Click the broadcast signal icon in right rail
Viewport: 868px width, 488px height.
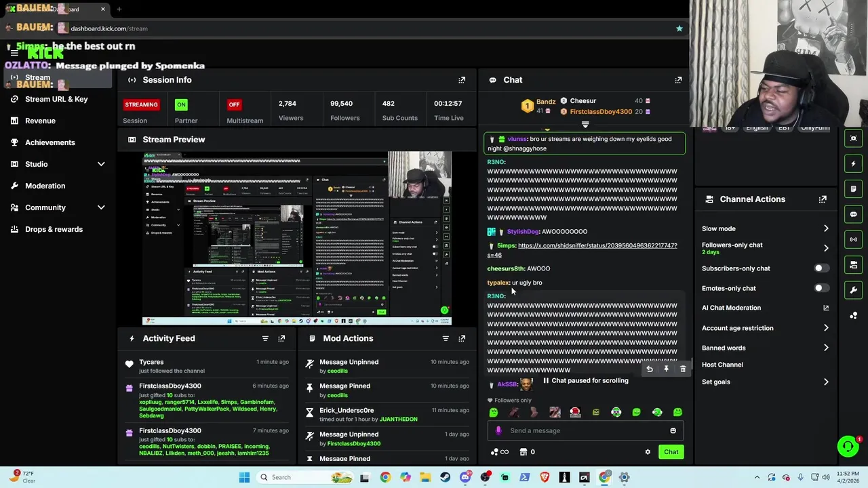tap(854, 239)
